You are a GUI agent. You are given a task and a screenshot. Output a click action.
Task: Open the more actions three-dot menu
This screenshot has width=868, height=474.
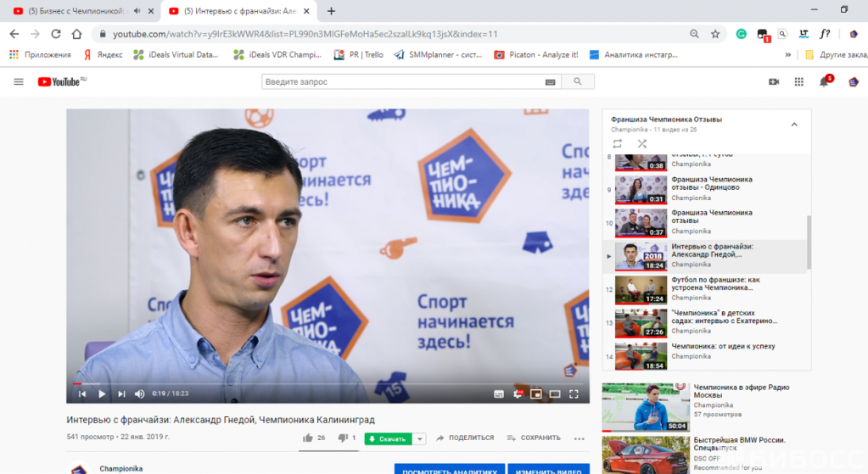(579, 438)
